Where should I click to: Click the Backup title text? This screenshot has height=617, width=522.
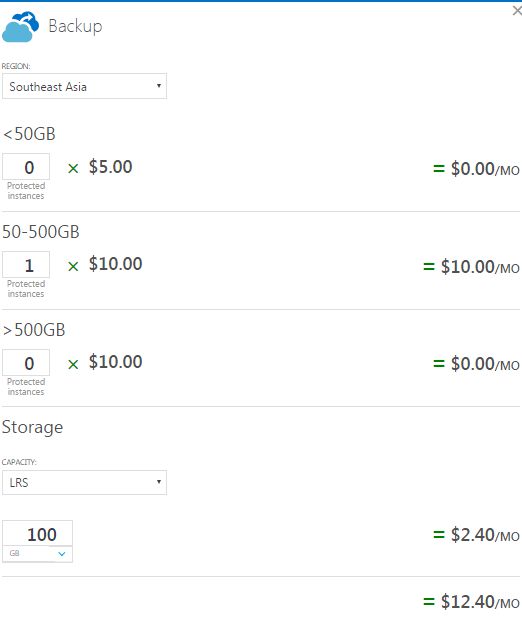(75, 26)
